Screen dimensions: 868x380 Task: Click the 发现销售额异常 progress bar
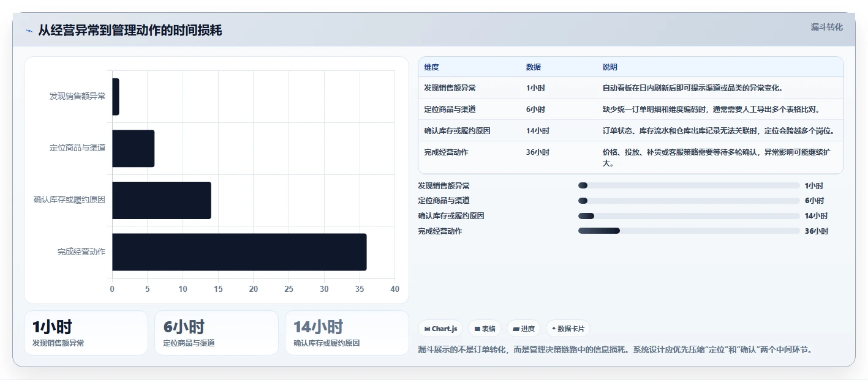[x=689, y=185]
